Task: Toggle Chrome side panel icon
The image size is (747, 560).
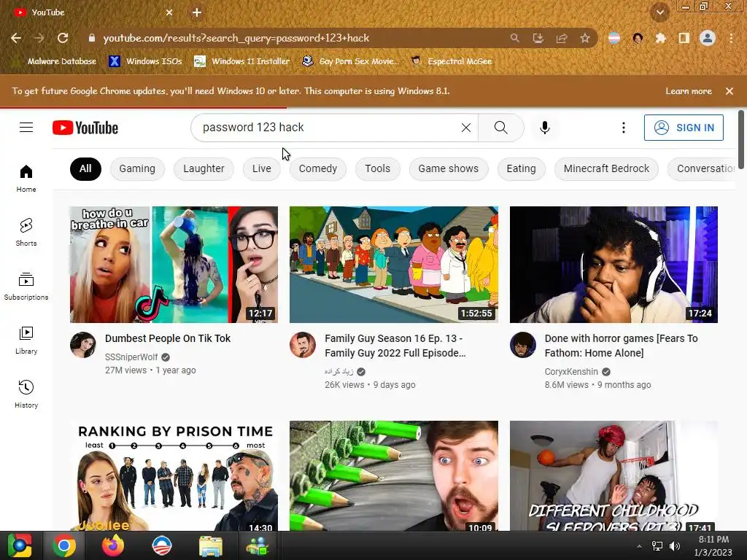Action: point(684,38)
